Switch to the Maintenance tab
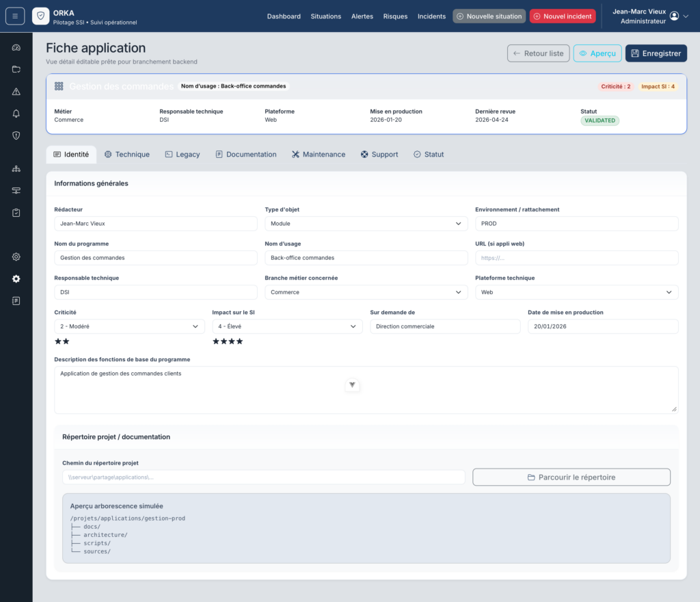 [x=319, y=154]
